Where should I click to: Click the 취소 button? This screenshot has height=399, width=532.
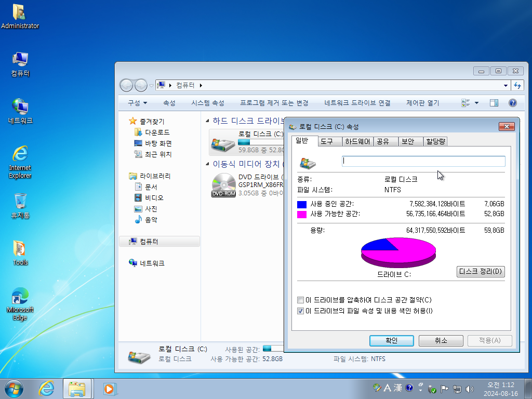[441, 340]
